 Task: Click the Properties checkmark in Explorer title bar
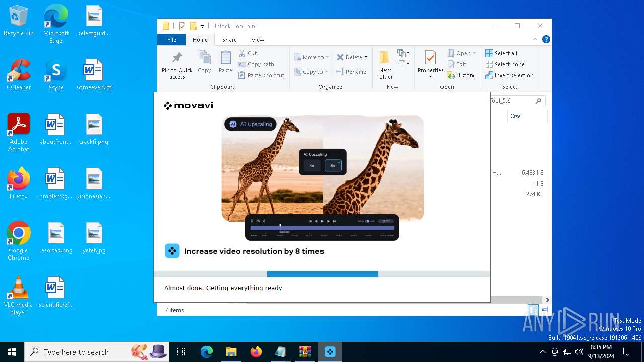click(x=182, y=26)
